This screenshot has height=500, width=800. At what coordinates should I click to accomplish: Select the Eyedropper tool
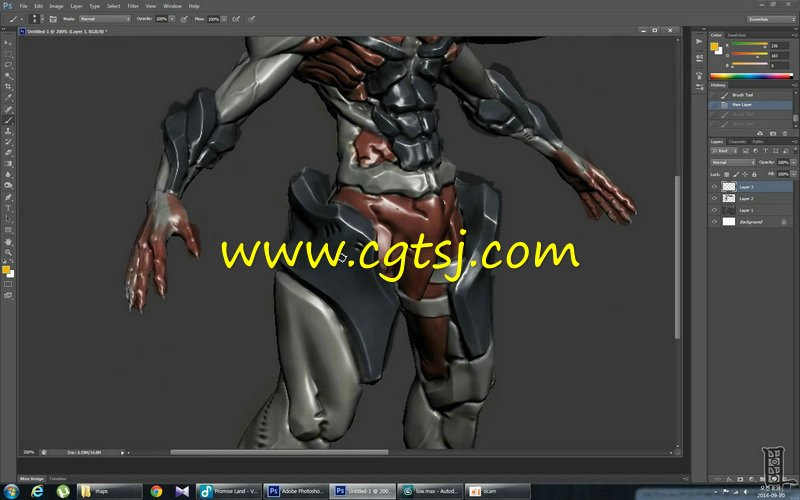tap(8, 97)
